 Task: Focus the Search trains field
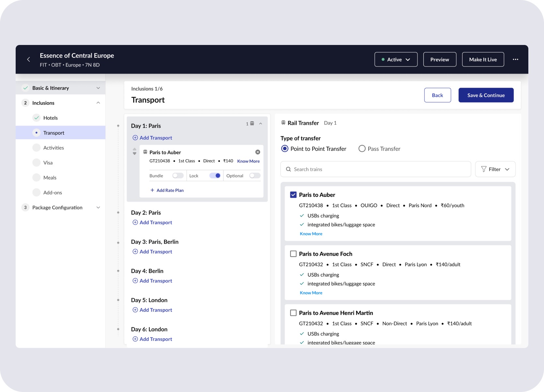coord(376,169)
